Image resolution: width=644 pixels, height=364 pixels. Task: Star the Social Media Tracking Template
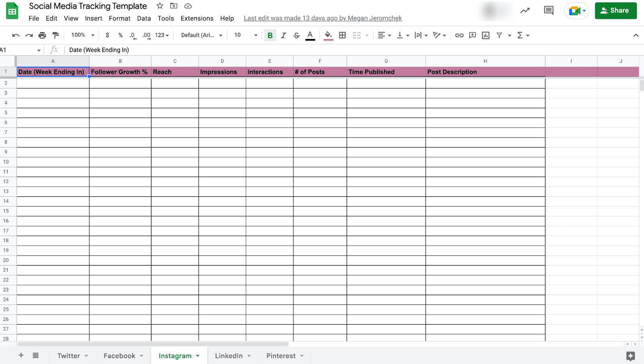coord(160,6)
